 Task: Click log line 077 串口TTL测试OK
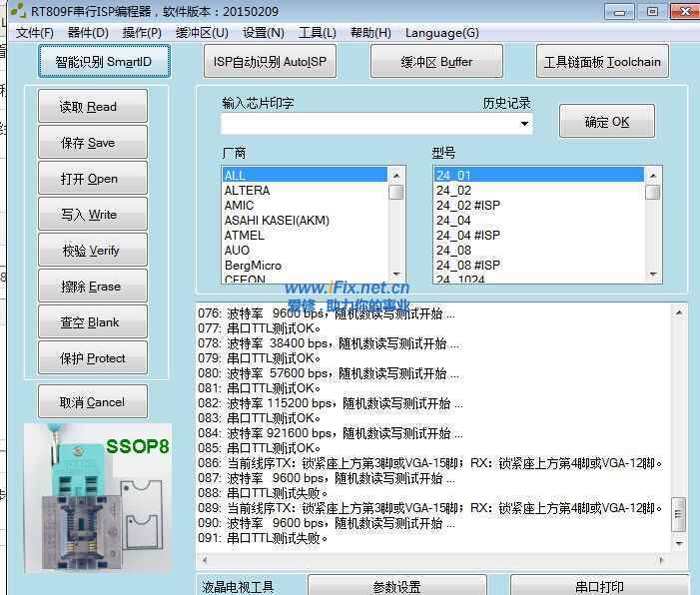tap(260, 328)
